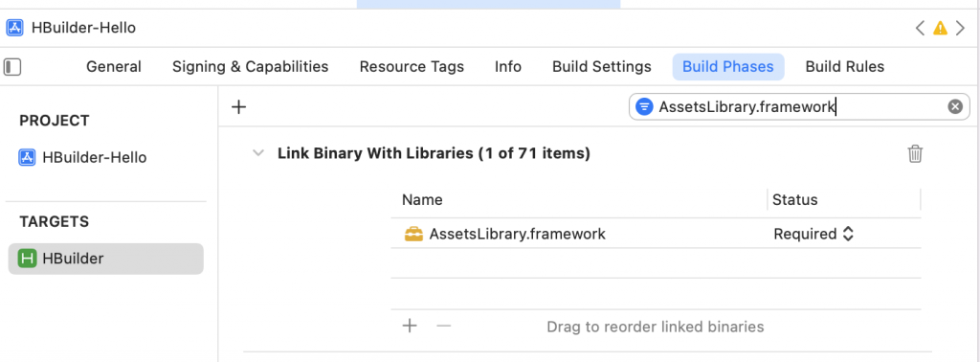The width and height of the screenshot is (980, 362).
Task: Remove the selected library with minus button
Action: (444, 326)
